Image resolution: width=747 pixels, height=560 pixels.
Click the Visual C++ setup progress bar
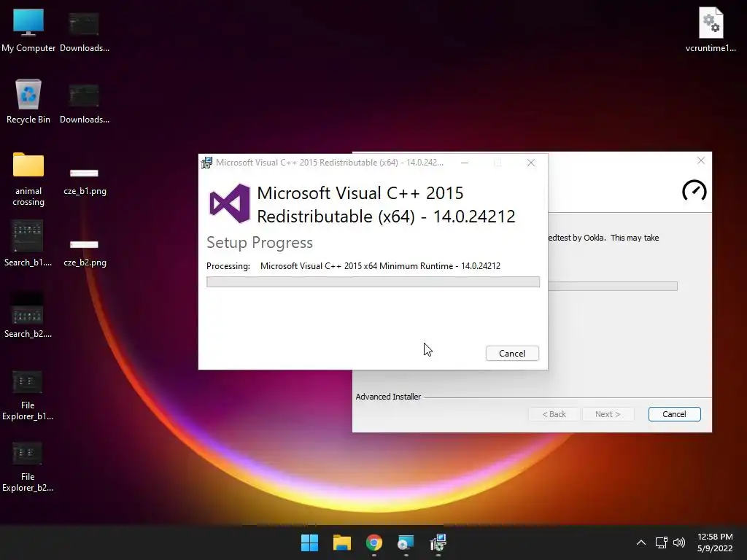click(373, 282)
